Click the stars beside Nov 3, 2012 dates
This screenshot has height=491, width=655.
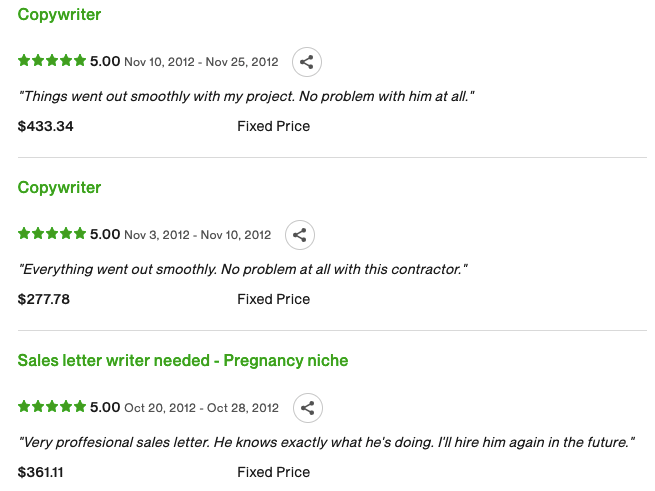pos(52,234)
